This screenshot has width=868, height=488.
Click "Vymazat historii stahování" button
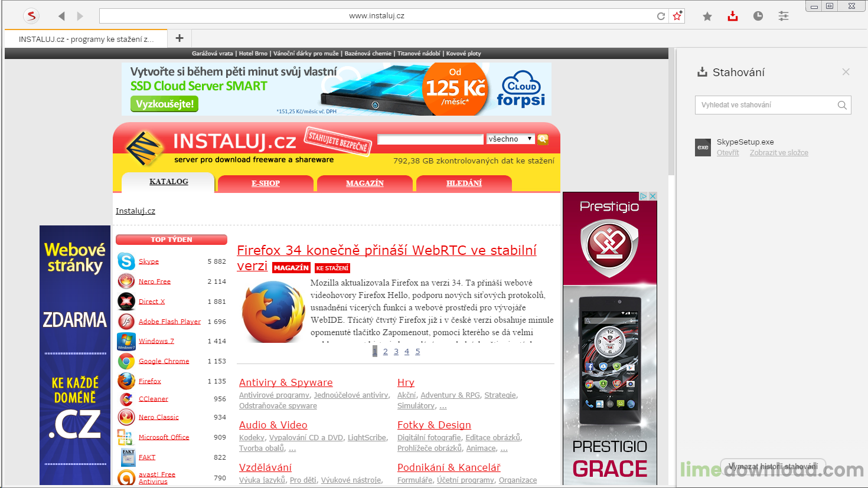(773, 467)
